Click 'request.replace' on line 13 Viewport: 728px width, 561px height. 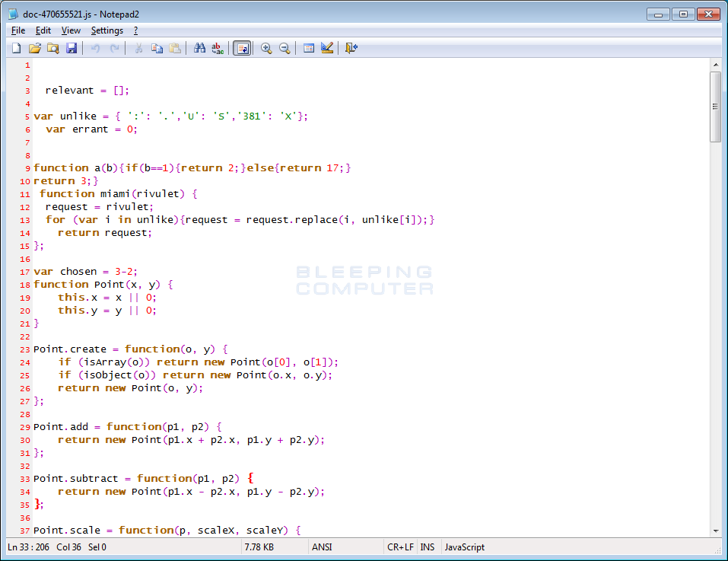291,220
